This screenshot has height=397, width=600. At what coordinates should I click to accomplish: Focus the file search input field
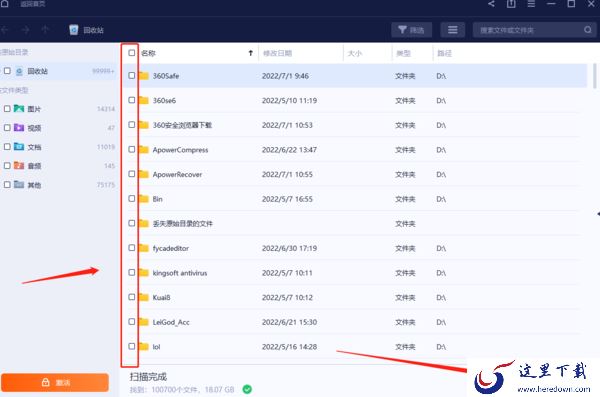534,30
